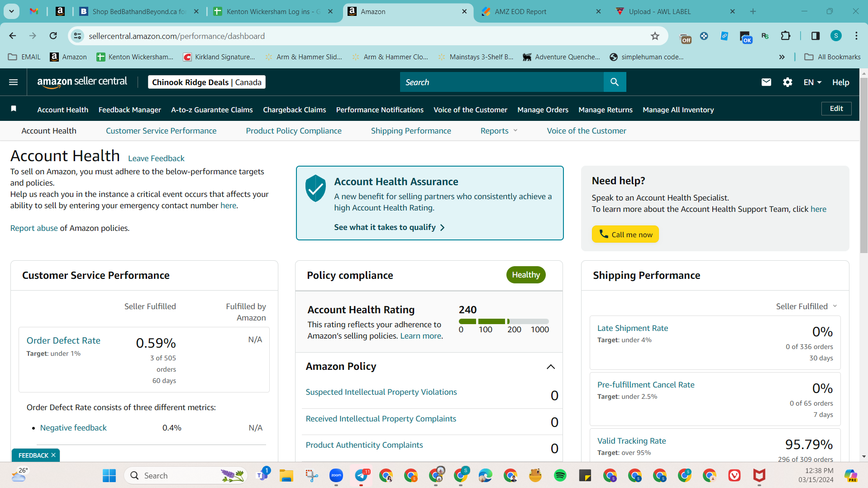Switch to the AMZ EOD Report tab
This screenshot has height=488, width=868.
[541, 11]
